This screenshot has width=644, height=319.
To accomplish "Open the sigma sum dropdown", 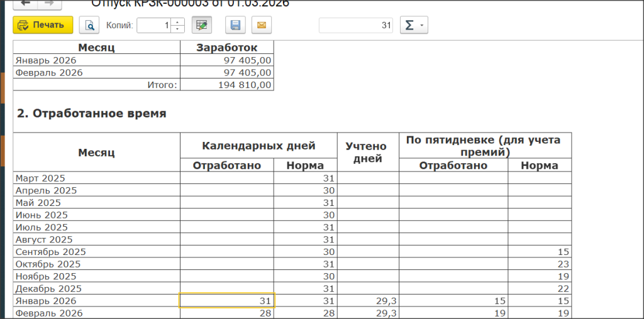I will click(x=414, y=25).
